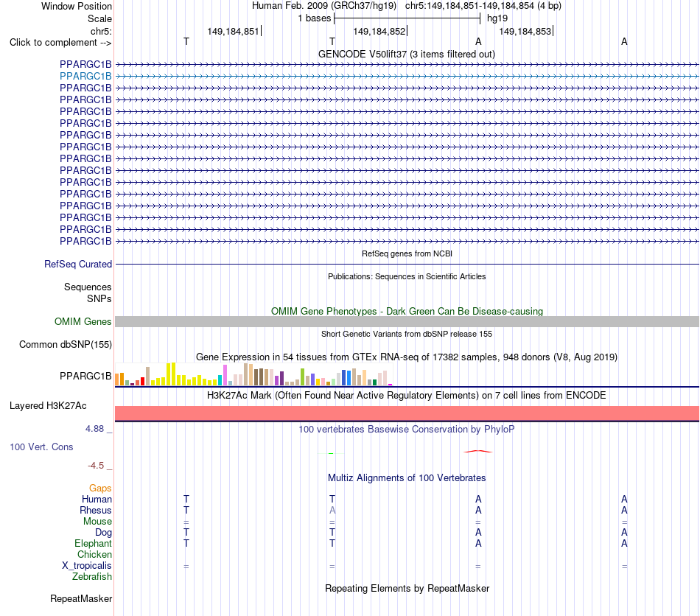The width and height of the screenshot is (700, 616).
Task: Click the chr5: ruler label
Action: pos(101,31)
